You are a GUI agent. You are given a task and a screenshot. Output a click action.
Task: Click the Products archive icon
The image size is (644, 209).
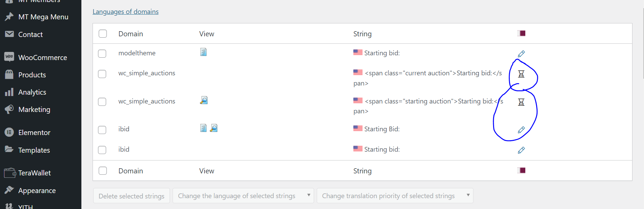tap(9, 74)
